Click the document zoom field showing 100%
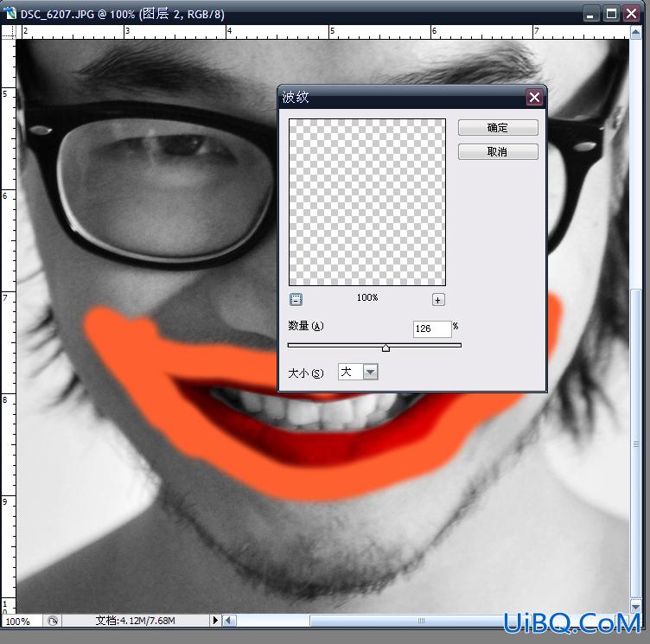650x644 pixels. click(x=21, y=621)
